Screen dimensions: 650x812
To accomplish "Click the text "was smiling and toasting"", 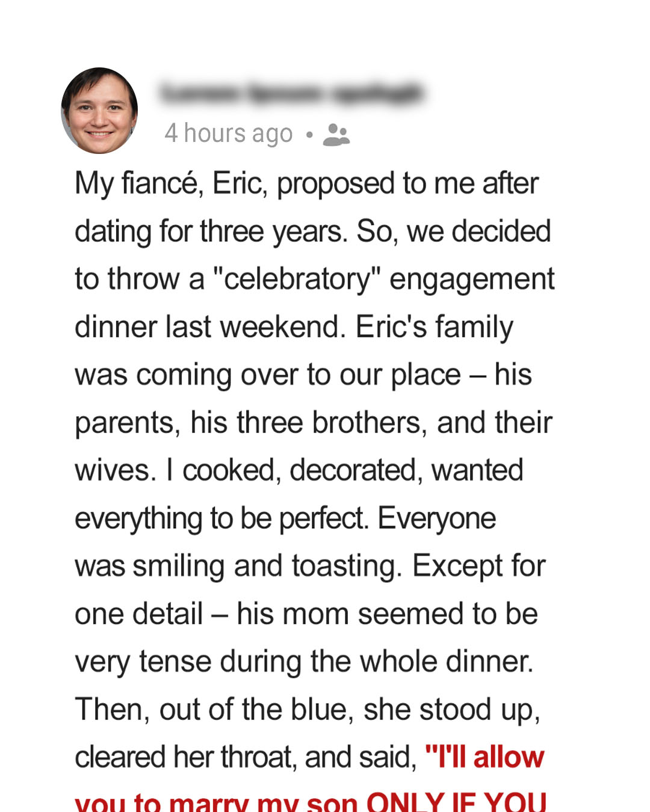I will coord(238,567).
